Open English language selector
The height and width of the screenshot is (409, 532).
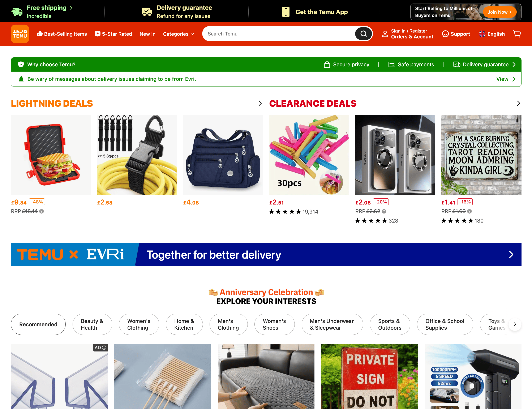coord(492,34)
